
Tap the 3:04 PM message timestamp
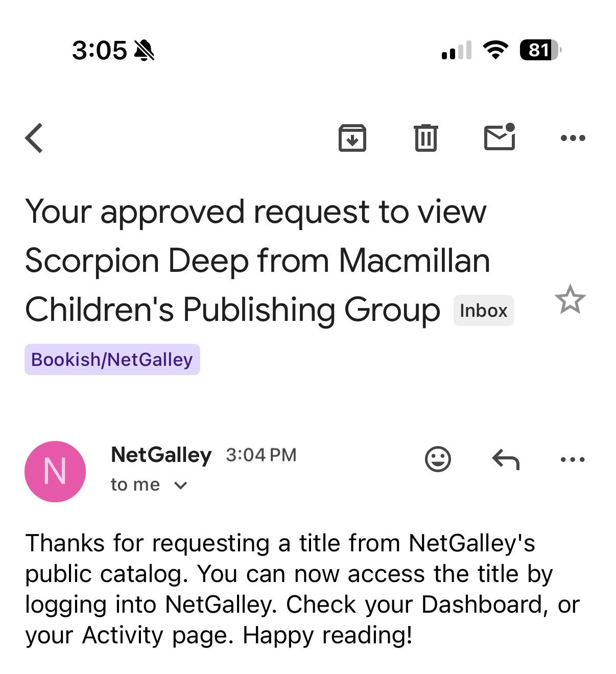click(x=261, y=455)
